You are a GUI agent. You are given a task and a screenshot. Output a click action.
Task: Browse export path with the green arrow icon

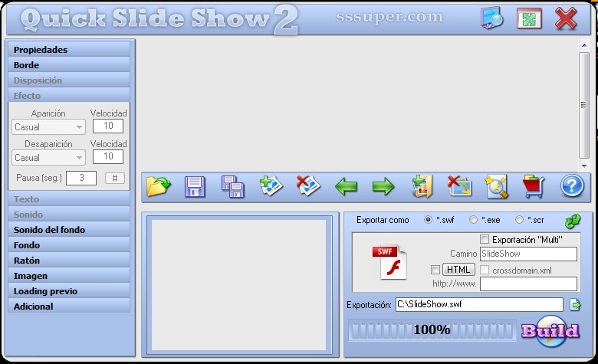[575, 304]
